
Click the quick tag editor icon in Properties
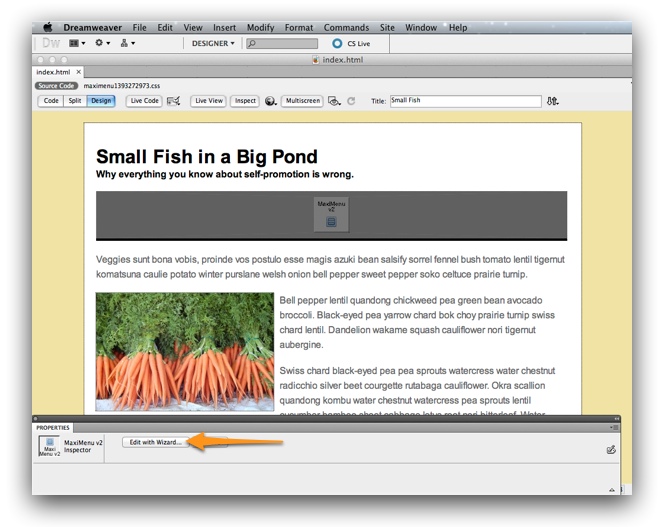point(610,450)
